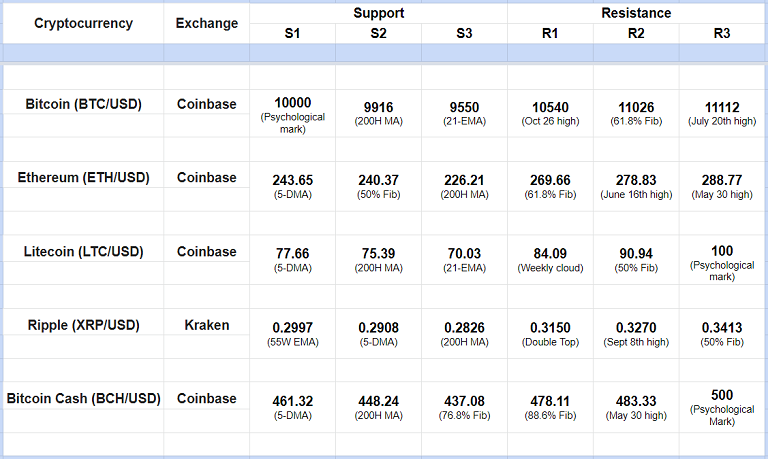Click Bitcoin Cash R3 value 500
Screen dimensions: 768x459
point(722,395)
